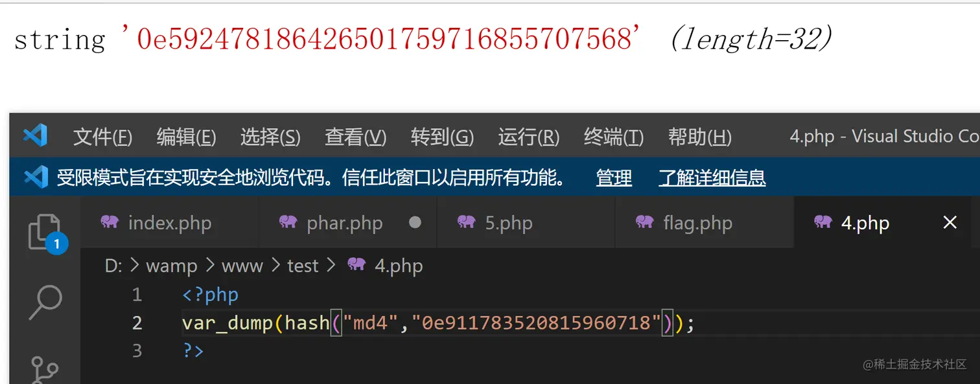The height and width of the screenshot is (384, 980).
Task: Open the Source Control branch icon
Action: pos(45,370)
